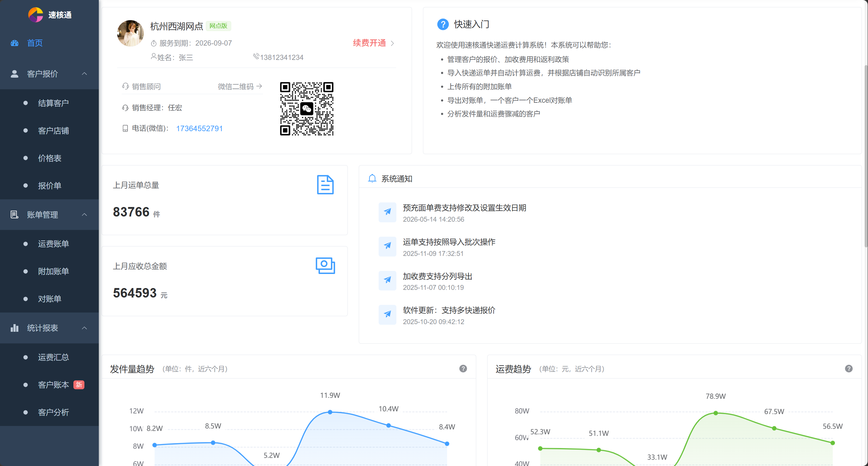The width and height of the screenshot is (868, 466).
Task: Click the 10.4W point on 发件量趋势 chart
Action: pyautogui.click(x=388, y=426)
